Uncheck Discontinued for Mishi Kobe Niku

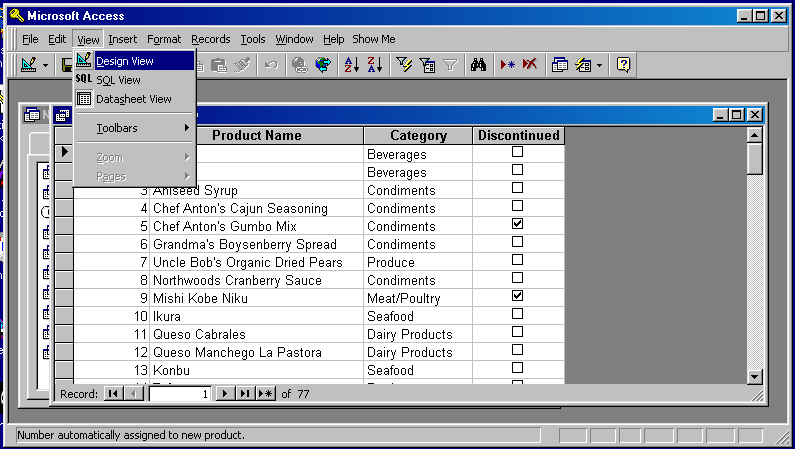pos(517,296)
